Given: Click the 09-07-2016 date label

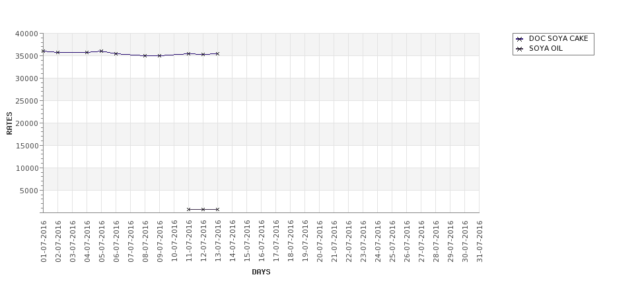Looking at the screenshot, I should (160, 241).
